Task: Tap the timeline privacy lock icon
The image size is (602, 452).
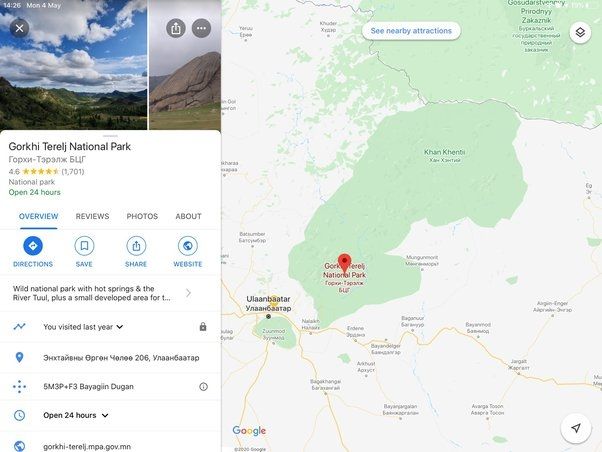Action: 203,327
